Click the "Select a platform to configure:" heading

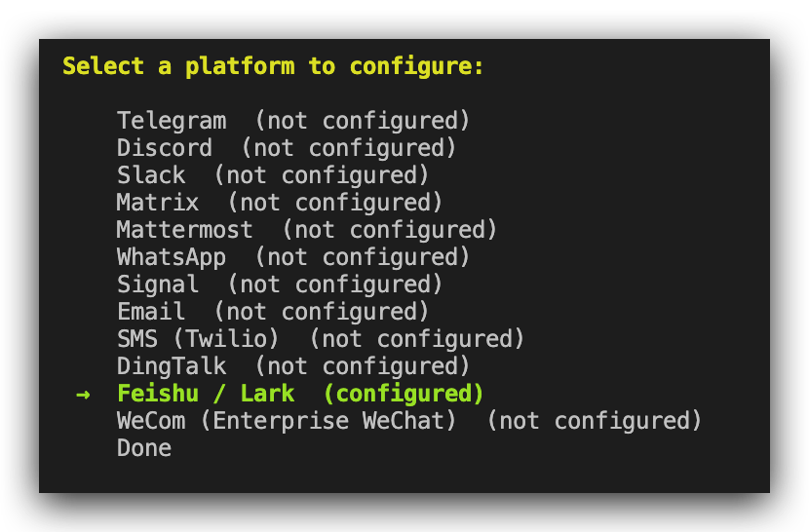coord(273,66)
